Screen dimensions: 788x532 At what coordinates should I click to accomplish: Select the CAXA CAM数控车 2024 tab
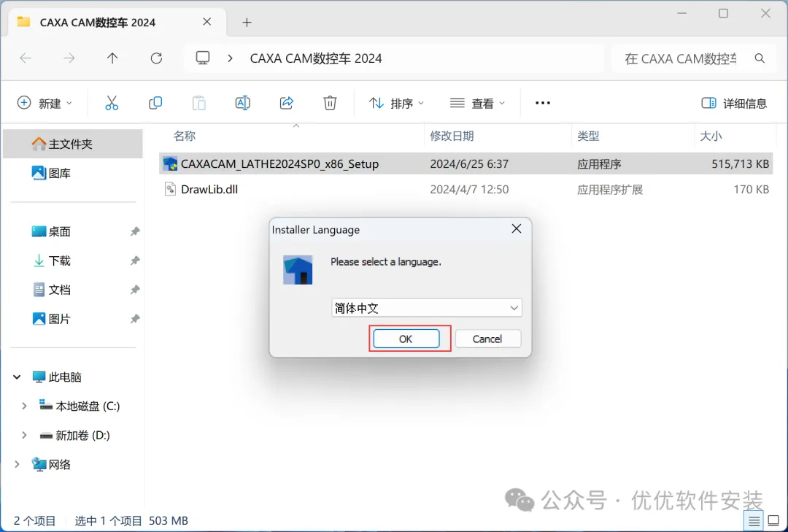(117, 22)
